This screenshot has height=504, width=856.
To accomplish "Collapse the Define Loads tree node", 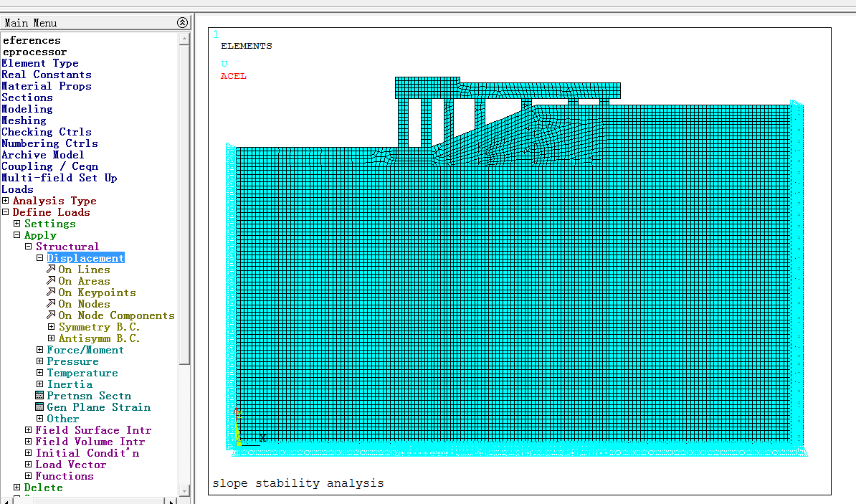I will click(6, 212).
